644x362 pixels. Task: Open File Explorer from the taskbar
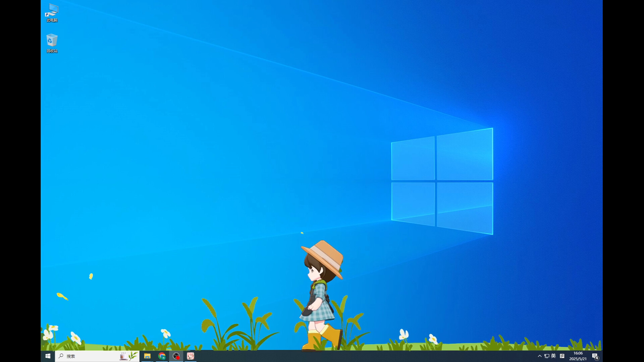tap(147, 356)
